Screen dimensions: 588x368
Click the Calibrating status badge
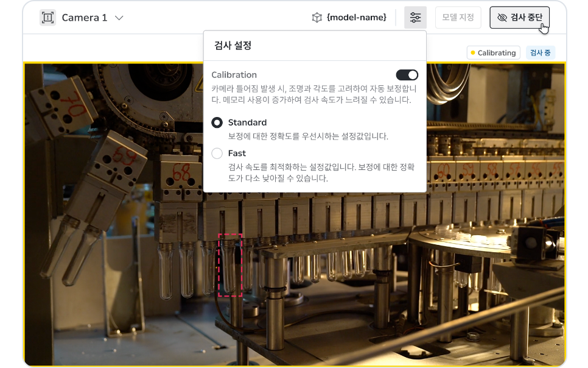tap(493, 52)
